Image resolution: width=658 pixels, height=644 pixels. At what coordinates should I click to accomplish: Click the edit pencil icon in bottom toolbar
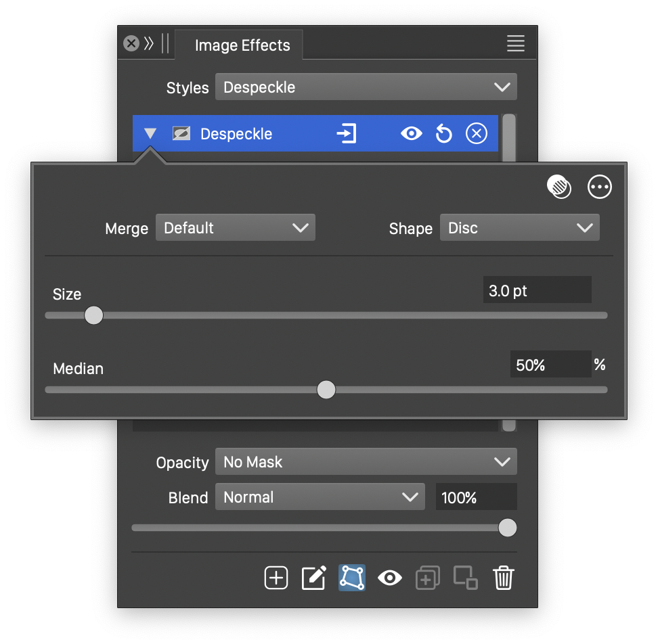coord(313,578)
